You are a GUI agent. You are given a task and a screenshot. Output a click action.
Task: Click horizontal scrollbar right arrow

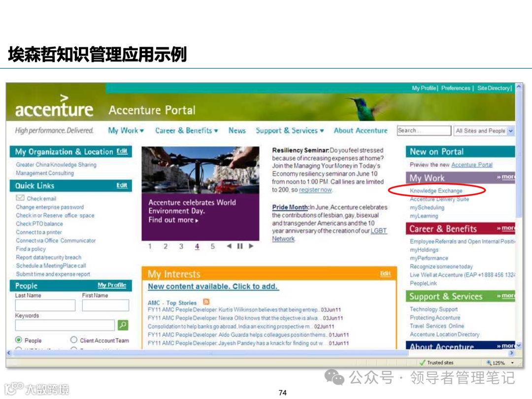tap(512, 353)
